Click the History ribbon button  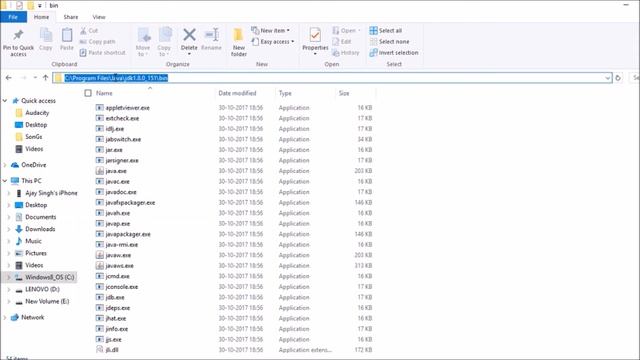click(x=346, y=53)
